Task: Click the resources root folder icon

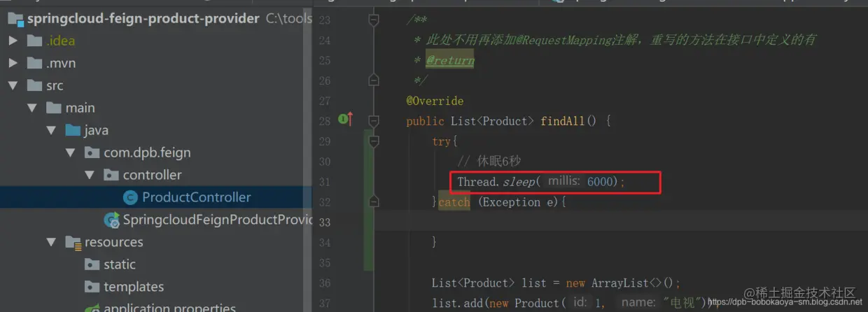Action: tap(73, 242)
